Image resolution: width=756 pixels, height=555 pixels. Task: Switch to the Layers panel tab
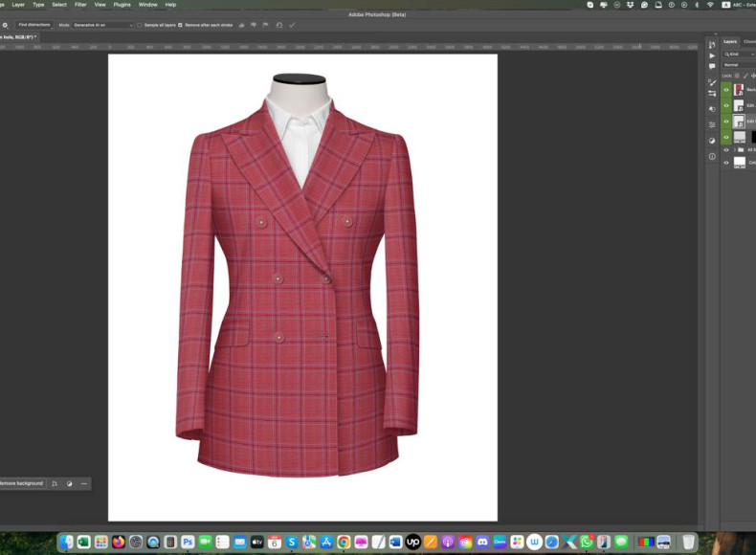tap(730, 42)
